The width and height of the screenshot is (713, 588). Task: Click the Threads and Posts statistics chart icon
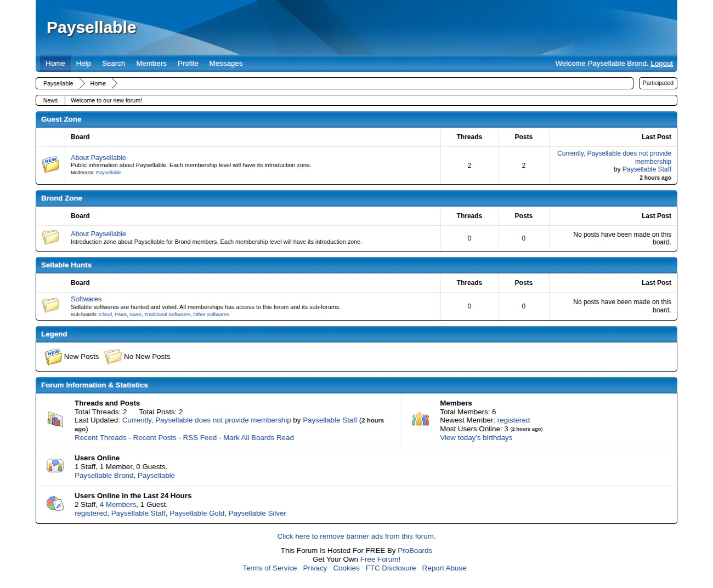(x=55, y=420)
